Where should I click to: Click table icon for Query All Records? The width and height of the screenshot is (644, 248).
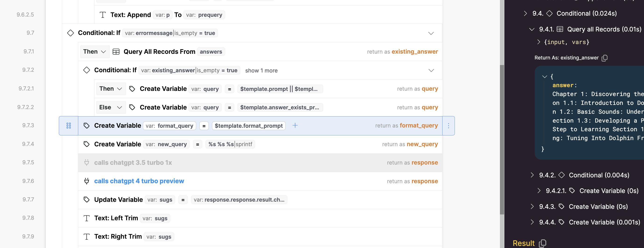click(x=116, y=52)
